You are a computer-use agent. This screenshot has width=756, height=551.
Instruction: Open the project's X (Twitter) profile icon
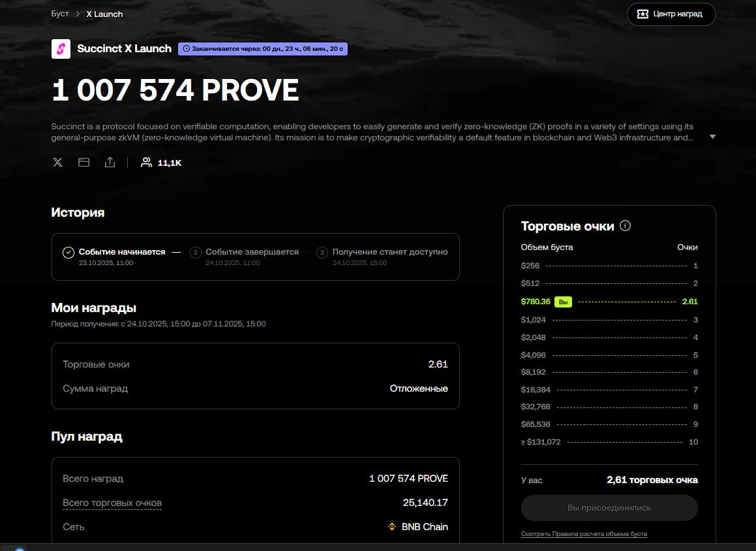click(58, 163)
